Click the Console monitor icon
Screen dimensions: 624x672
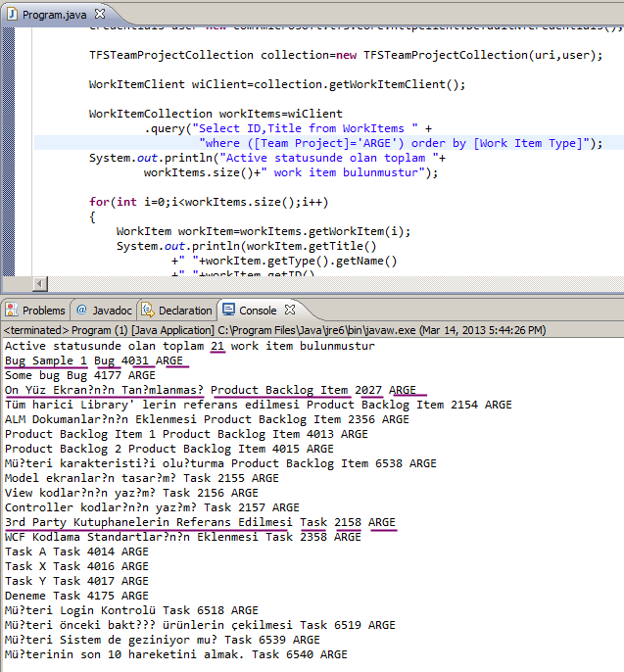point(228,310)
